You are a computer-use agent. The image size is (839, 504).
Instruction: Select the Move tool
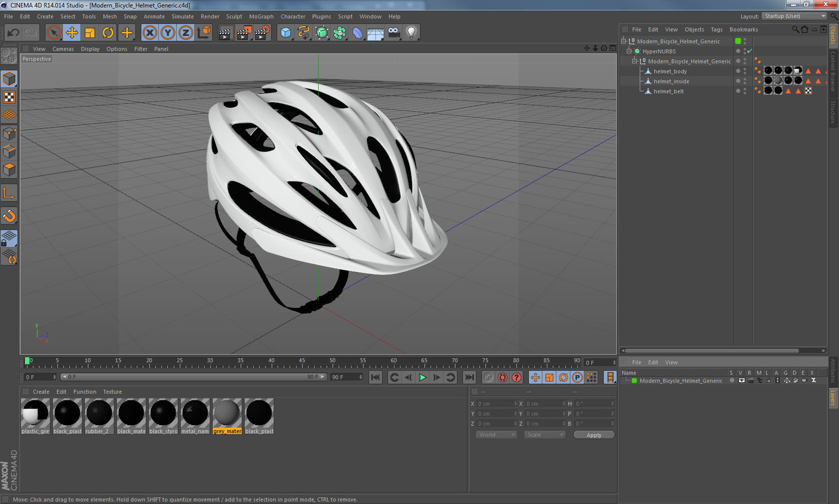point(72,33)
